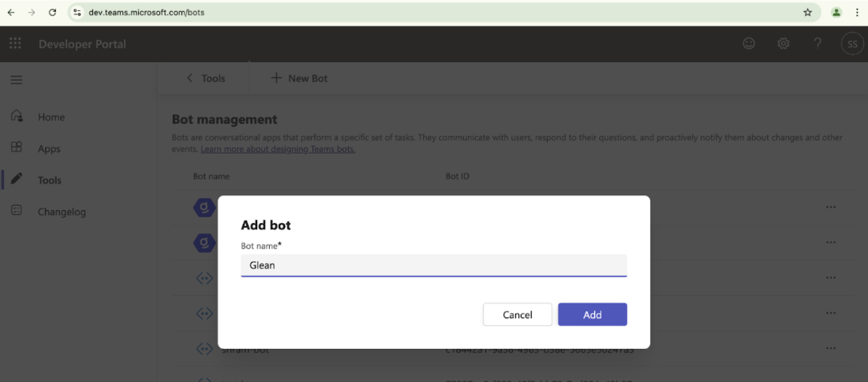
Task: Click the fourth row's code-bracket bot icon
Action: 204,313
